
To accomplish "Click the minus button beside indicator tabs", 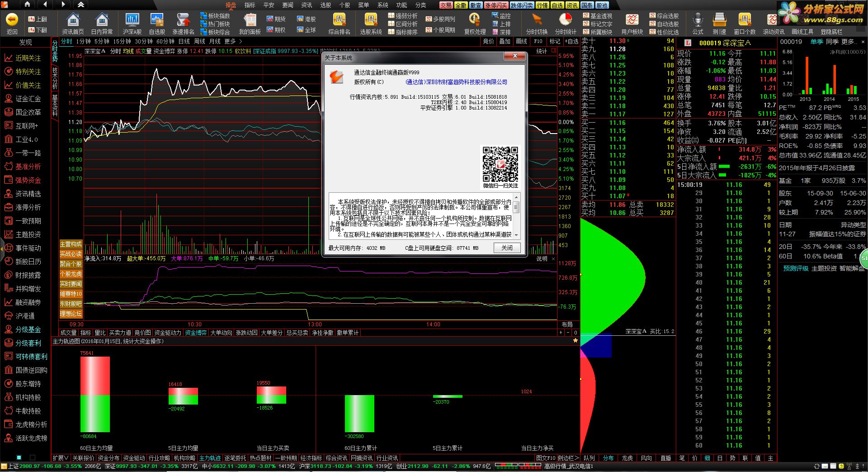I will pos(568,333).
